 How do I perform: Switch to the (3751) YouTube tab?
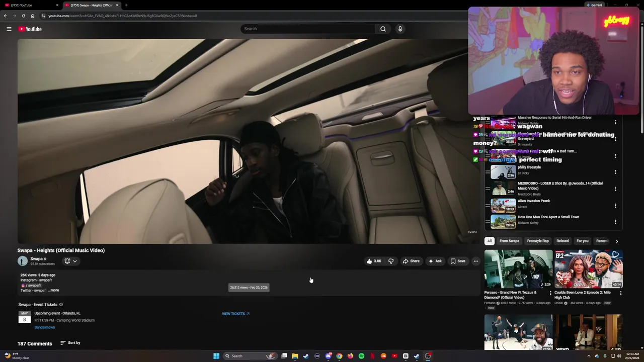[x=30, y=5]
